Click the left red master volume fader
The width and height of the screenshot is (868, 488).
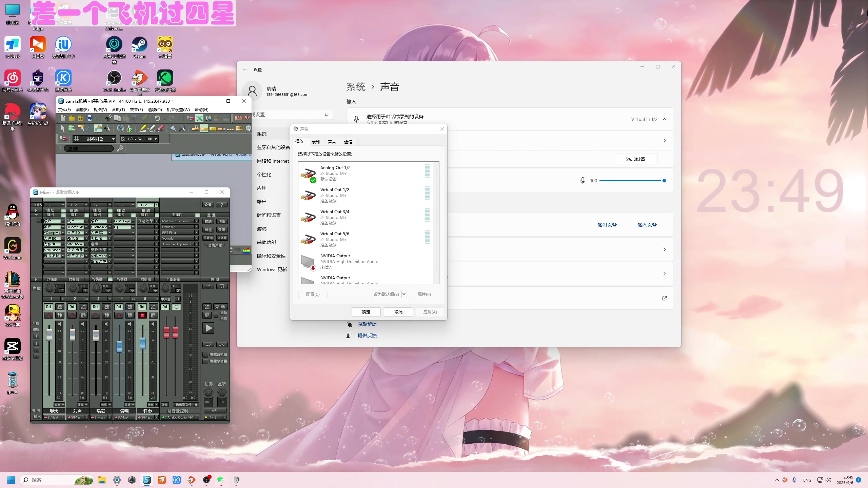point(166,332)
